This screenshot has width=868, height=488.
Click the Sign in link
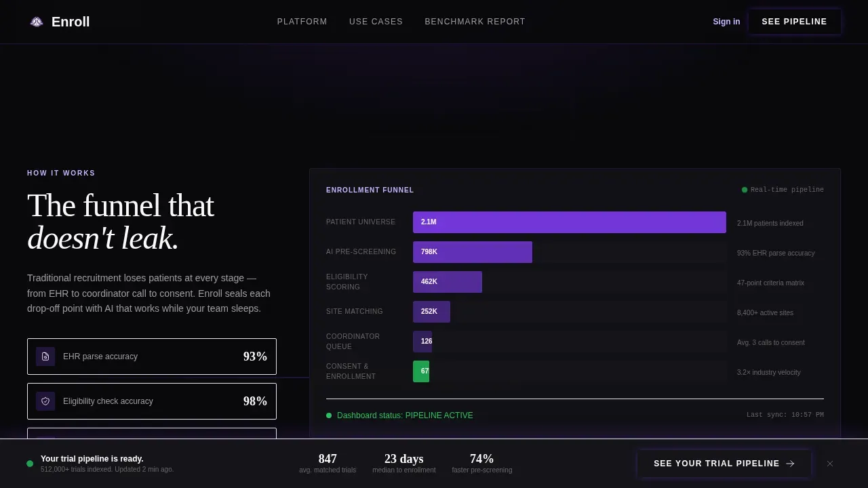pyautogui.click(x=726, y=22)
